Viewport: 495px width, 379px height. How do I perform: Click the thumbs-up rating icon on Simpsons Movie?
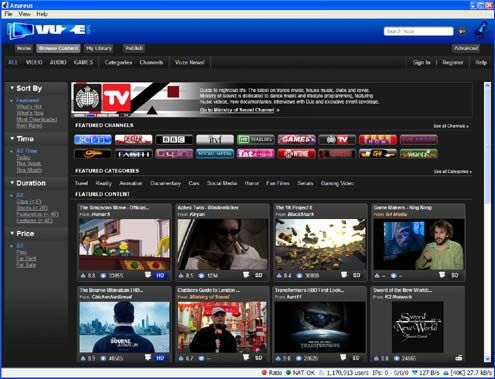click(83, 276)
